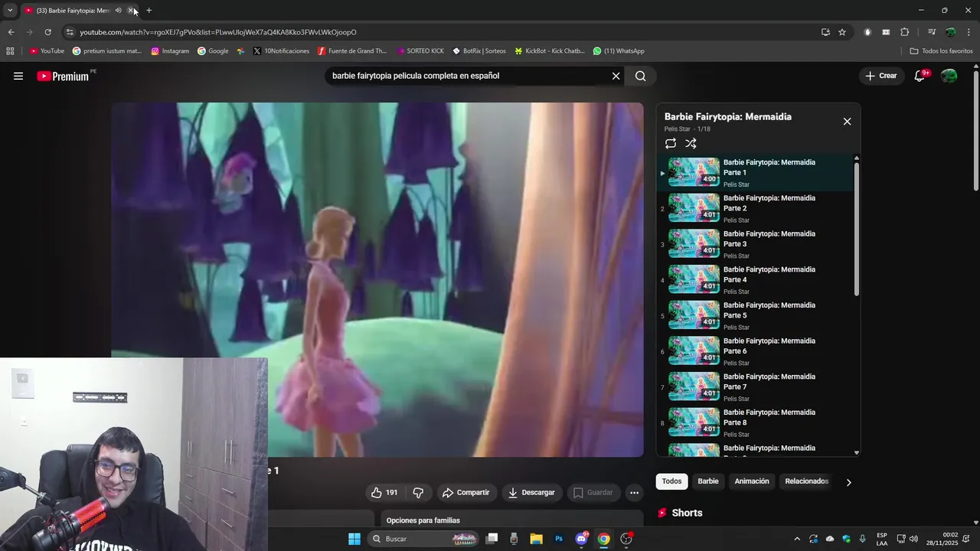Open media controls icon in Chrome toolbar

(931, 32)
